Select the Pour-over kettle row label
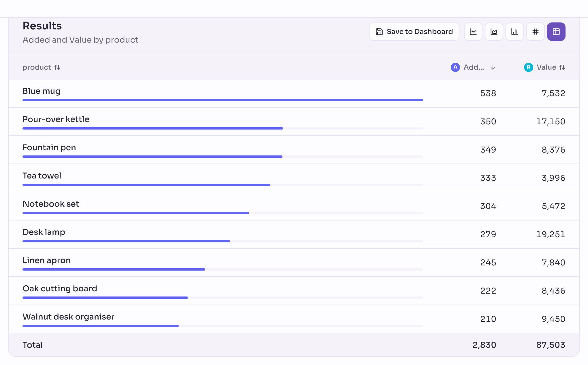 [56, 119]
